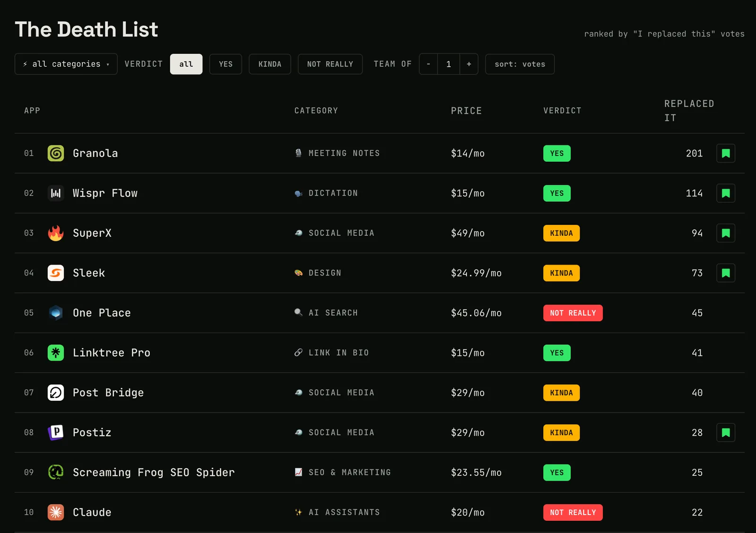Click the Sleek app icon
The image size is (756, 533).
[56, 273]
